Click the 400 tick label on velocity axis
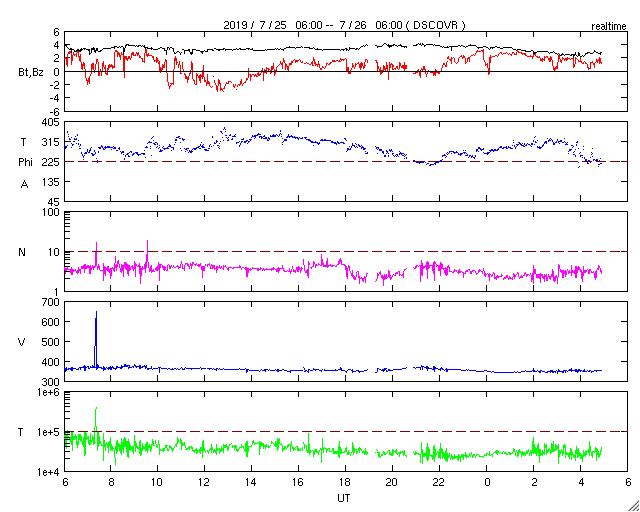640x512 pixels. [51, 362]
